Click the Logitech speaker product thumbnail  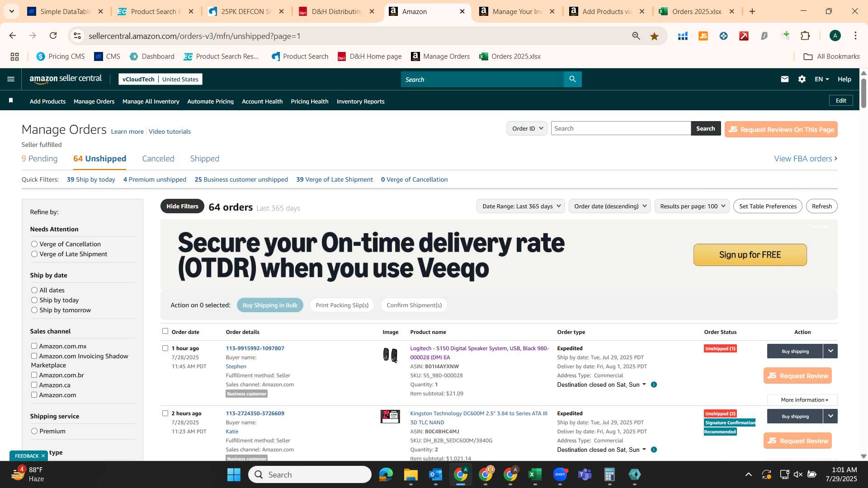390,355
